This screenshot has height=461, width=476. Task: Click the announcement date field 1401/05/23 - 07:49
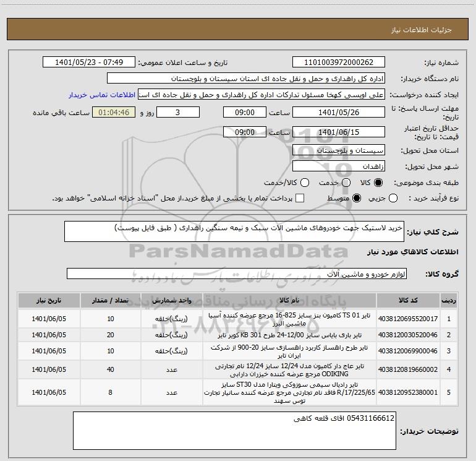[89, 62]
